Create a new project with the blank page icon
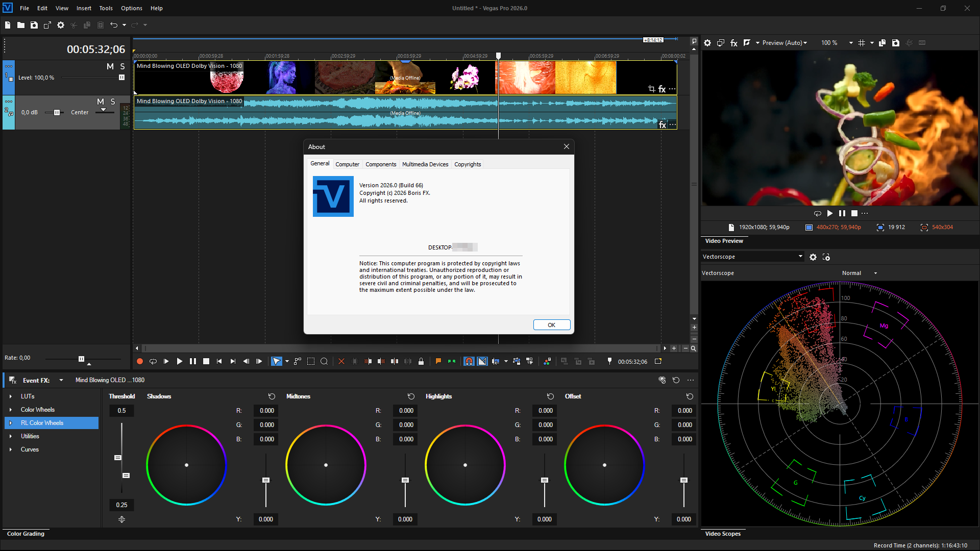The height and width of the screenshot is (551, 980). coord(8,25)
